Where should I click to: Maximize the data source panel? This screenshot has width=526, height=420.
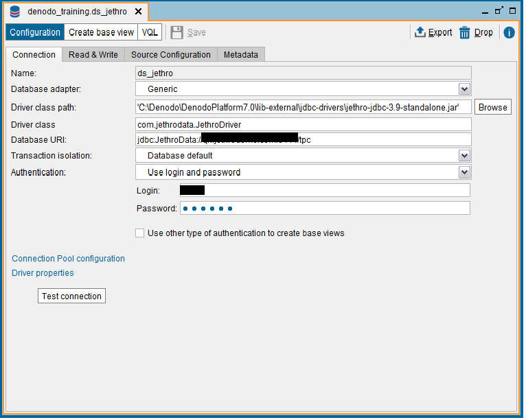[x=512, y=11]
